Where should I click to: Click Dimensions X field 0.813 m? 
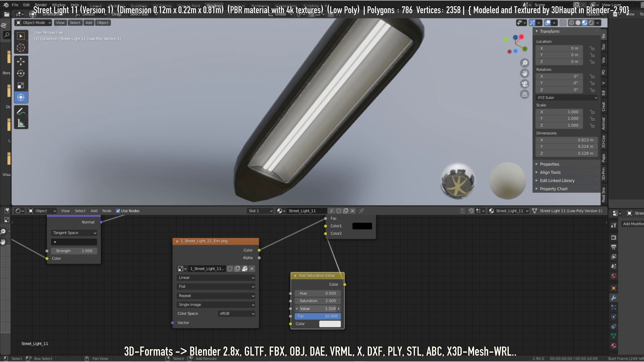567,140
